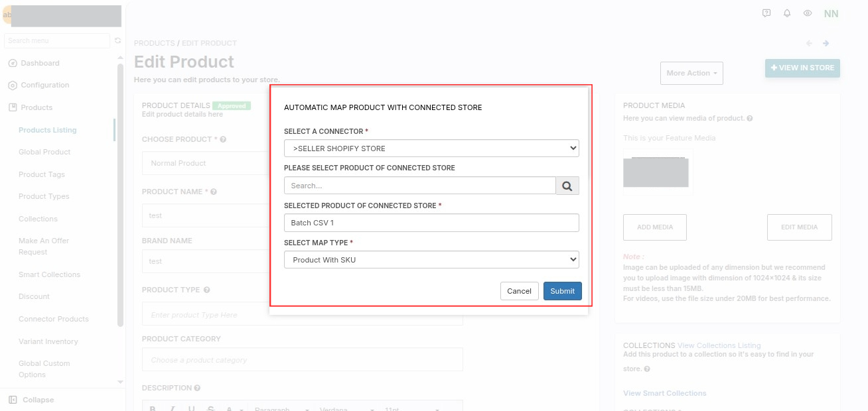Click the help icon beside Product Name
This screenshot has height=411, width=868.
[x=214, y=192]
